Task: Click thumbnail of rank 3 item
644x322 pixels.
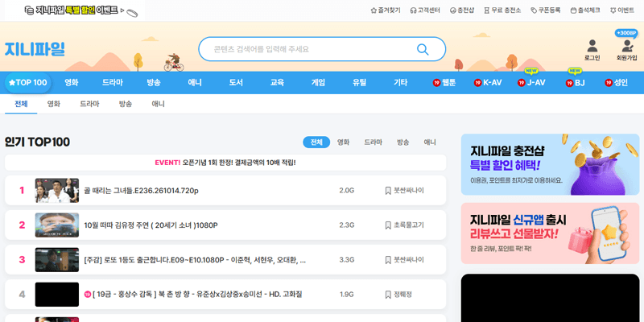Action: (56, 260)
